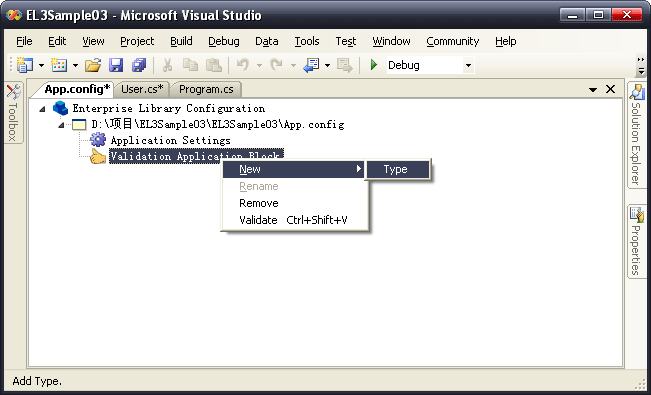This screenshot has width=651, height=395.
Task: Open the Debug menu
Action: (224, 41)
